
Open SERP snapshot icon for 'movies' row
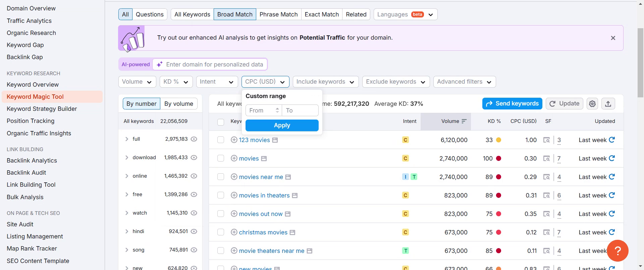547,159
